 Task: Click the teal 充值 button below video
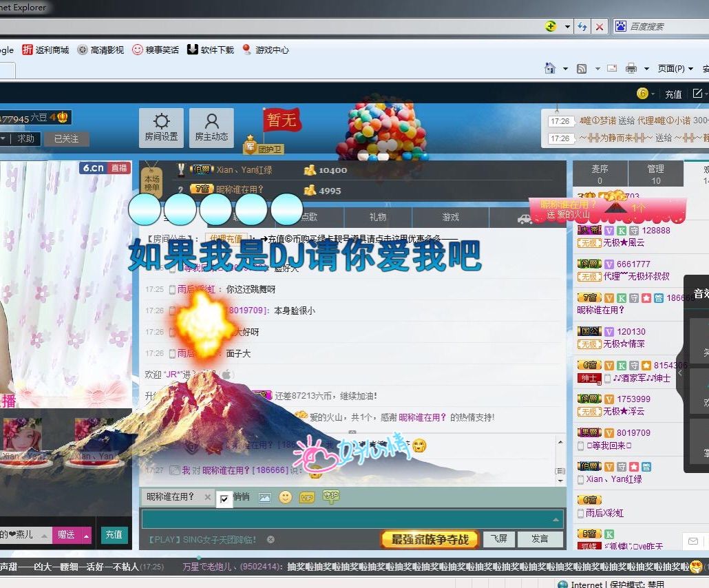point(114,534)
